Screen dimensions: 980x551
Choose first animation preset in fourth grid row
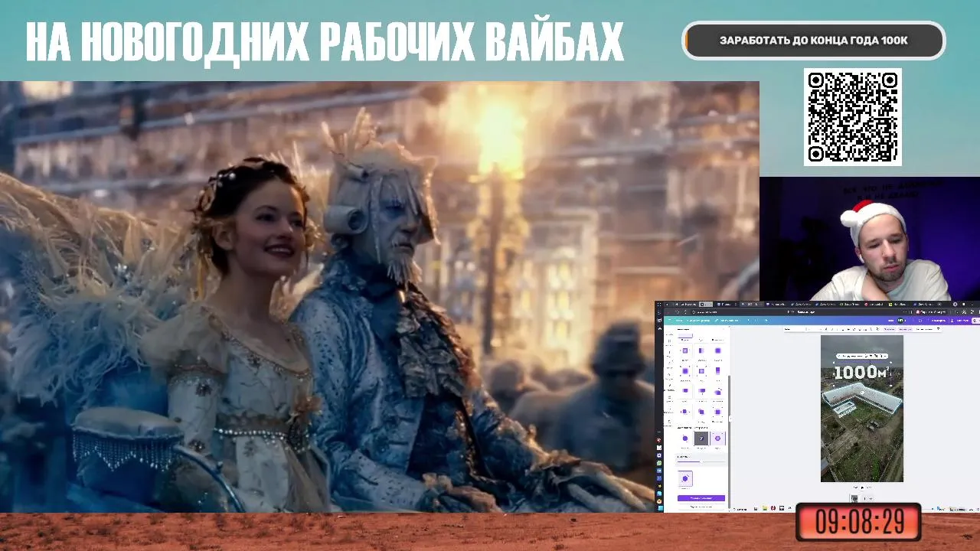click(x=685, y=412)
